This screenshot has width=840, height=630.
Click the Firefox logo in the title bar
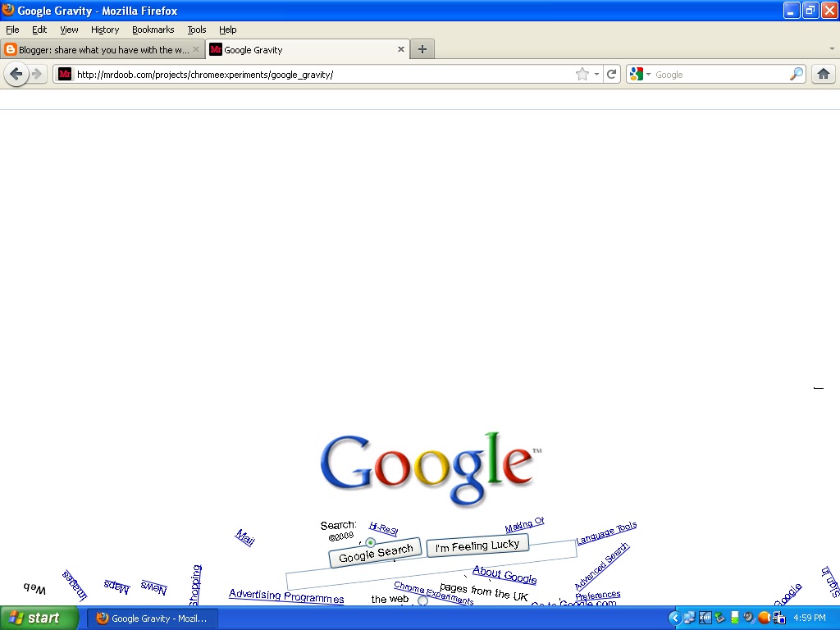pos(8,10)
